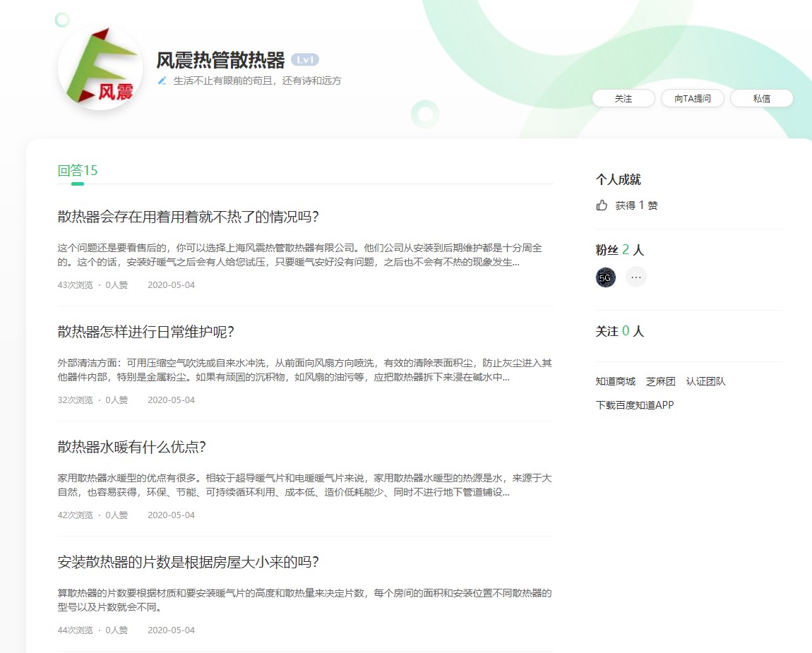Open the question 散热器怎样进行日常维护呢?
The image size is (812, 653).
pyautogui.click(x=145, y=331)
